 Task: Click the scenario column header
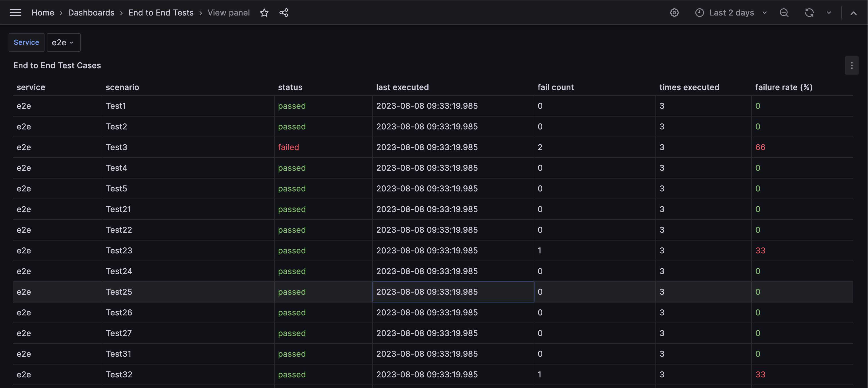[x=122, y=87]
